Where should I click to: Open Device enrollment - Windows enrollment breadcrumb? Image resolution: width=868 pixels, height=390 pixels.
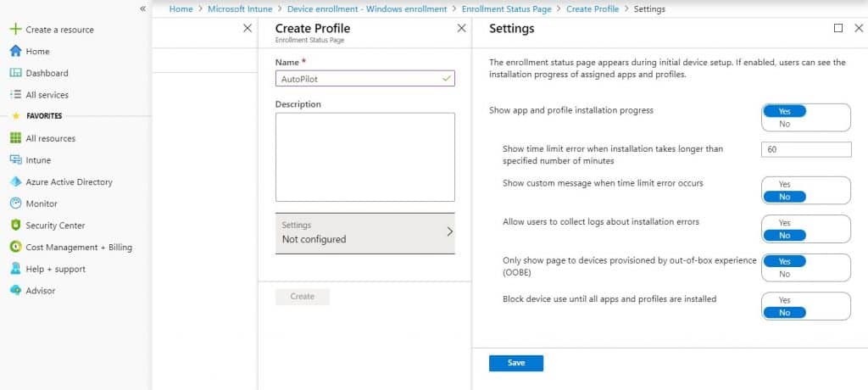[x=367, y=8]
